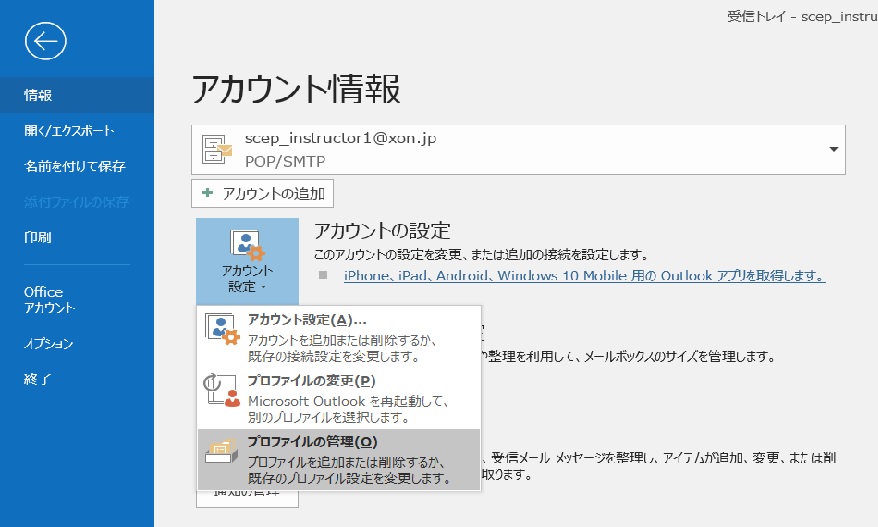Collapse the アカウント設定 dropdown button label
The height and width of the screenshot is (527, 878).
pos(247,279)
